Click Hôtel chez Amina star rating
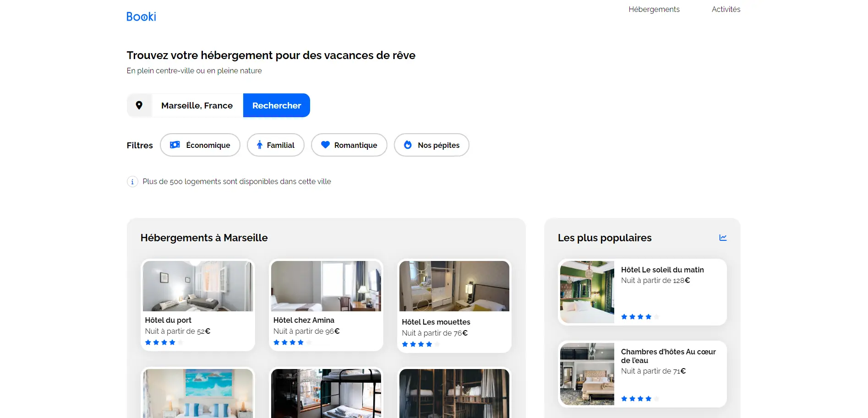This screenshot has width=868, height=418. click(x=292, y=342)
